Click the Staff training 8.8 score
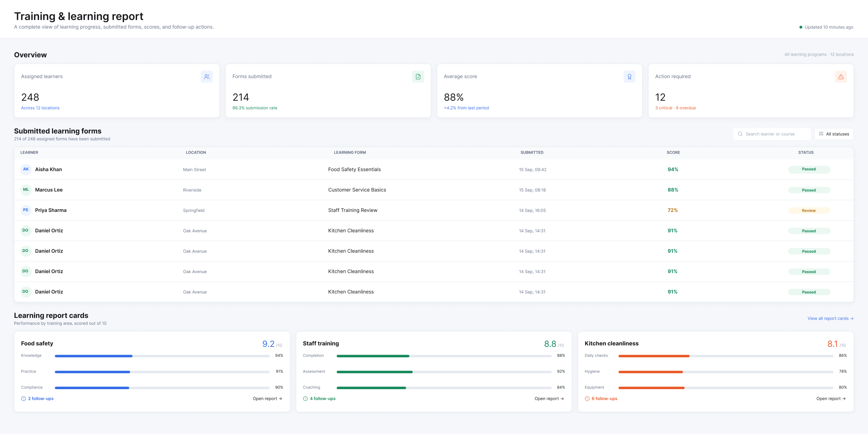This screenshot has height=434, width=868. point(550,344)
